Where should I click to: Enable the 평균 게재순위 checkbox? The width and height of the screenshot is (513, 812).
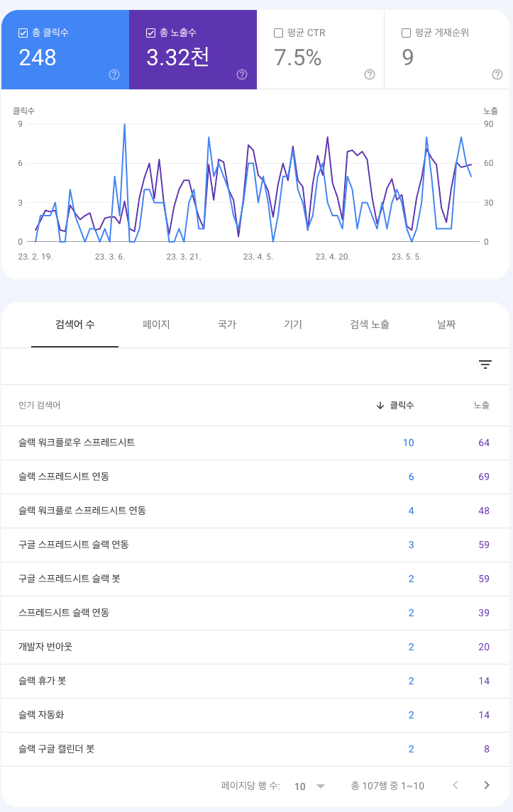[x=407, y=33]
